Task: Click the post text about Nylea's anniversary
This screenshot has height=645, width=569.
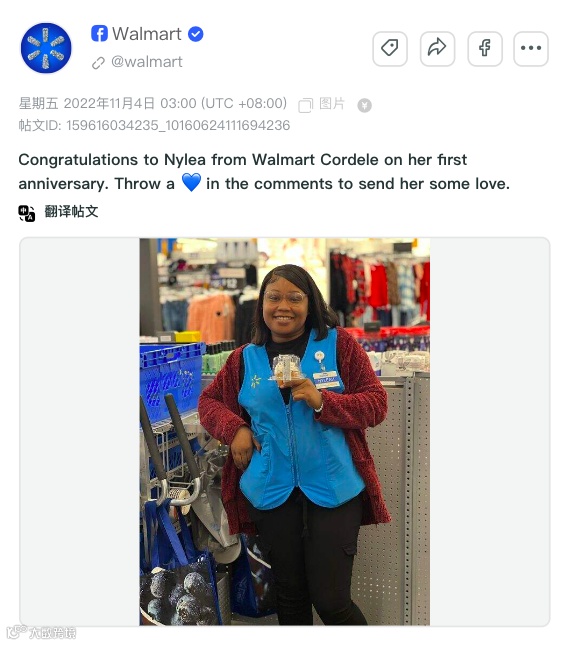Action: point(264,172)
